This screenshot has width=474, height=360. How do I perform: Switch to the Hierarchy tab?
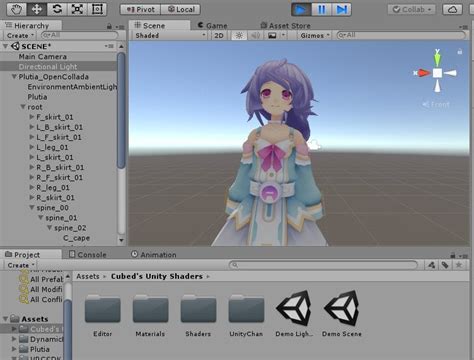pyautogui.click(x=31, y=26)
